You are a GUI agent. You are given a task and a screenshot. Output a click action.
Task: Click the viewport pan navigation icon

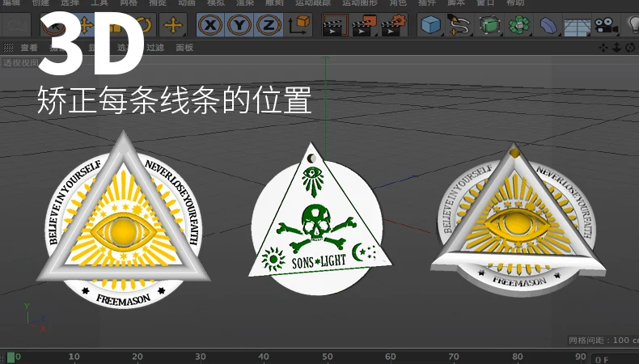coord(603,48)
